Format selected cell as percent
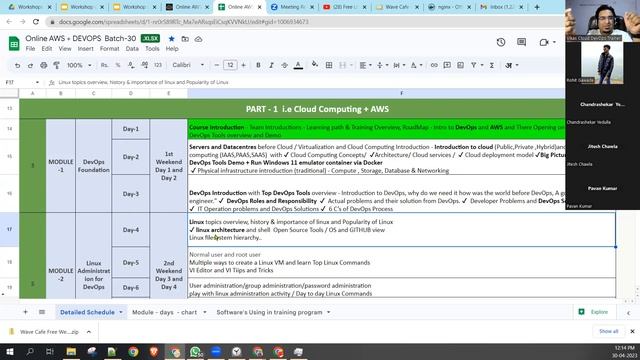 118,65
